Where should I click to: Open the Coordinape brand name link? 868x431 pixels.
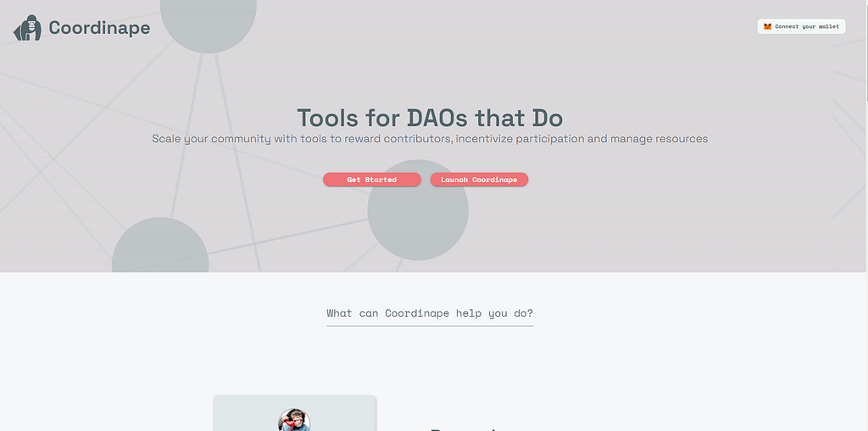click(99, 28)
